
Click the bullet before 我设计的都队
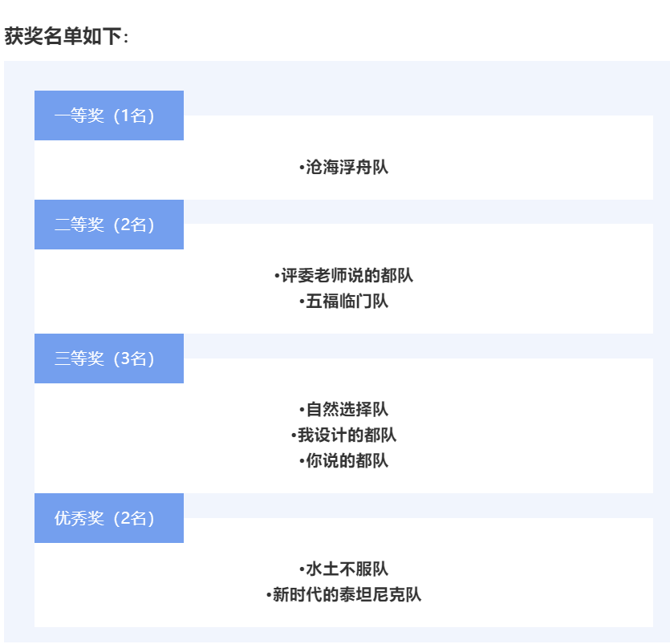(x=294, y=436)
